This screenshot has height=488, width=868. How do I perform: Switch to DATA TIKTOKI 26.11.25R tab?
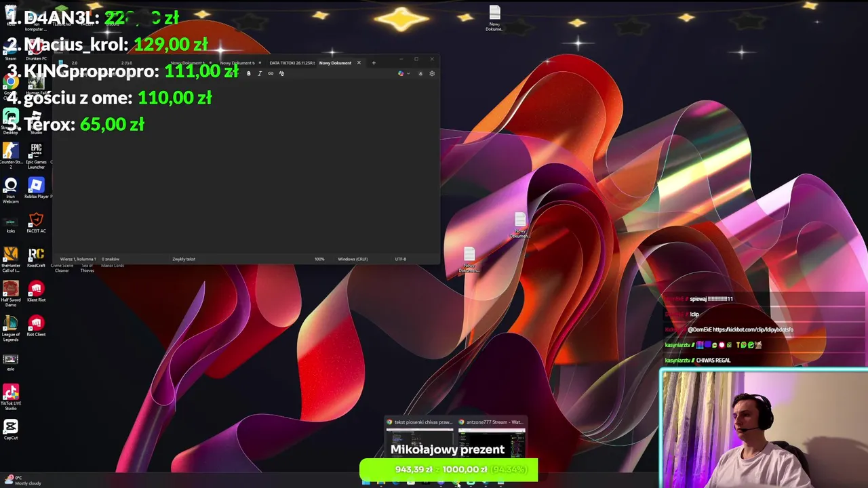(292, 63)
